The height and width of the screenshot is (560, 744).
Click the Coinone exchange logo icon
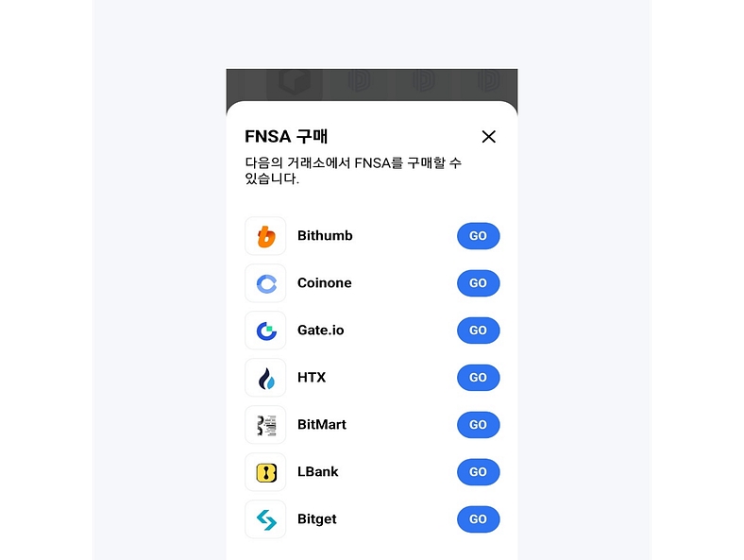click(x=265, y=283)
